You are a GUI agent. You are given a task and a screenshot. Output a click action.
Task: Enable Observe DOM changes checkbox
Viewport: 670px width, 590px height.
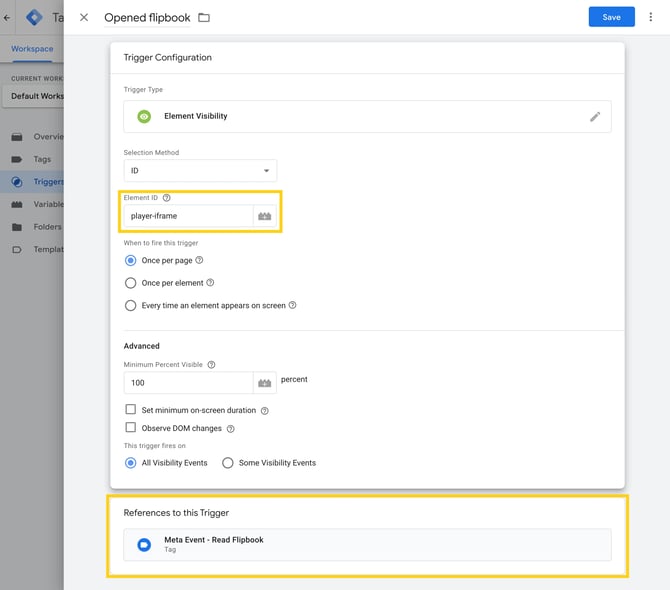[130, 427]
